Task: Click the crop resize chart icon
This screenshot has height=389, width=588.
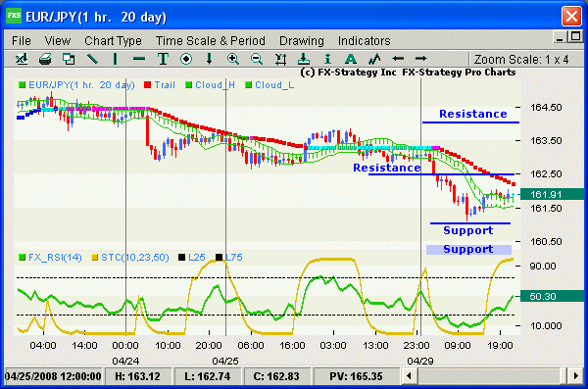Action: pos(280,59)
